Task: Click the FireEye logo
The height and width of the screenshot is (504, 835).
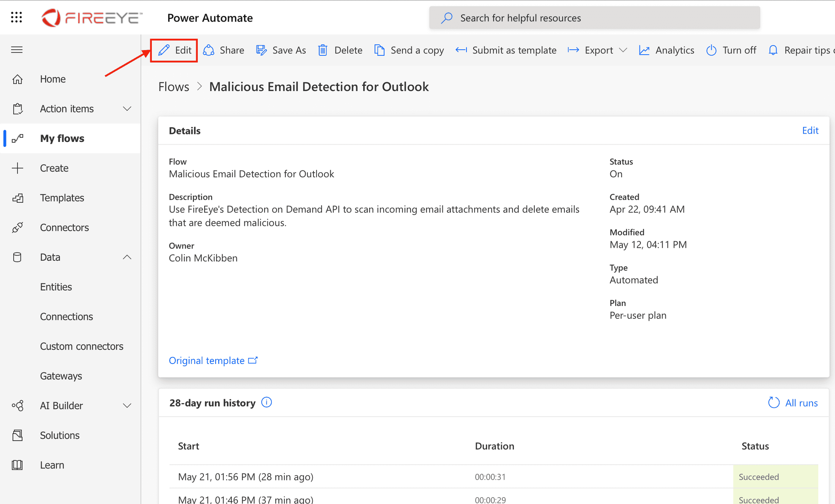Action: tap(91, 17)
